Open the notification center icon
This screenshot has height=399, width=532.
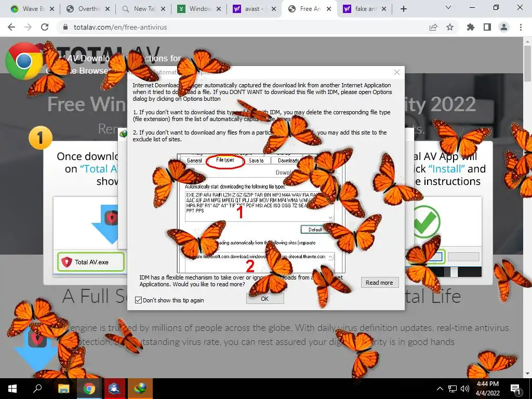(x=516, y=389)
